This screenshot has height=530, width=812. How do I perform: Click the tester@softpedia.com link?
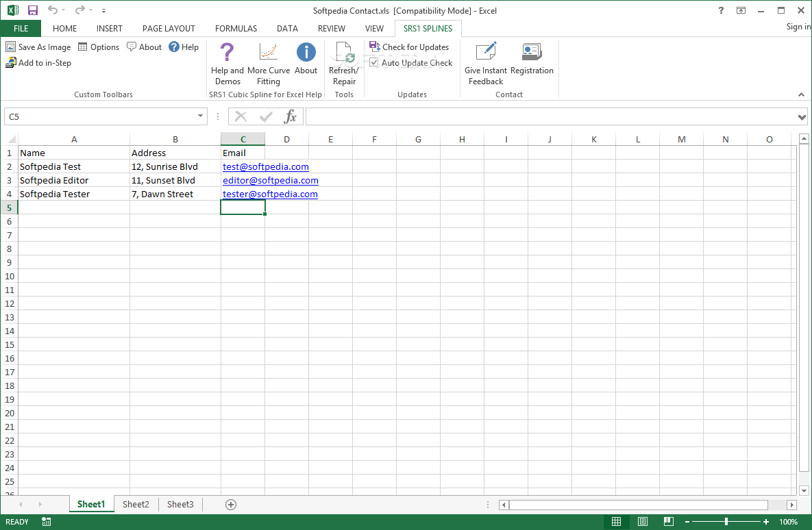[x=270, y=194]
